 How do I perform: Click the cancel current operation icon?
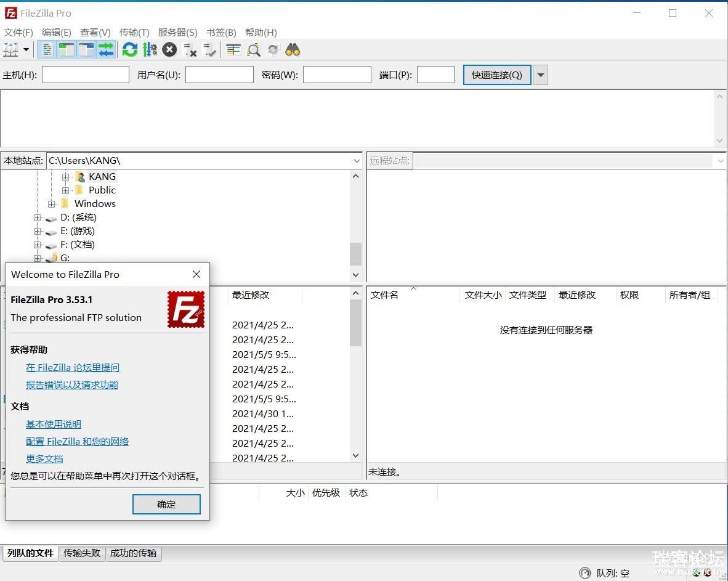tap(169, 49)
